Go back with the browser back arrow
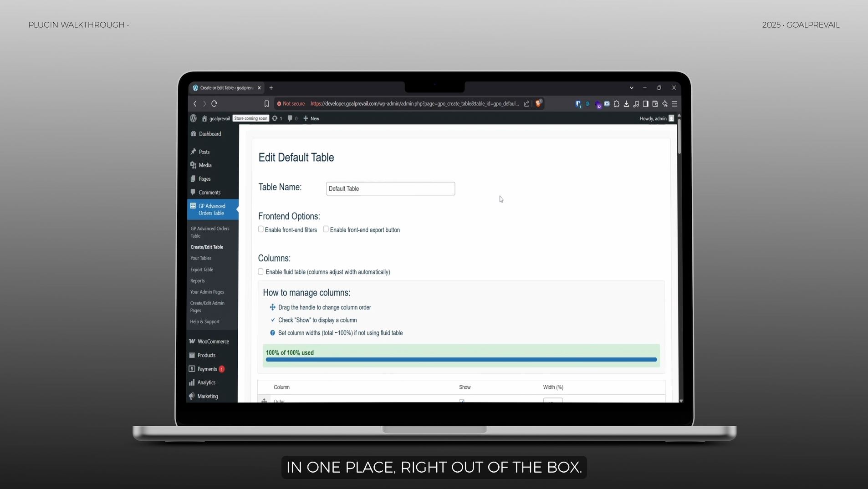The image size is (868, 489). pyautogui.click(x=195, y=104)
